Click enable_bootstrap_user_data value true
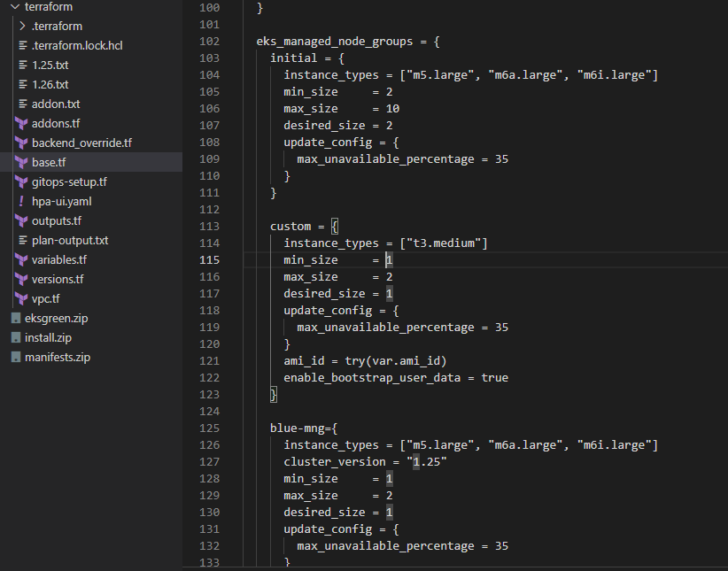Viewport: 728px width, 571px height. [494, 378]
